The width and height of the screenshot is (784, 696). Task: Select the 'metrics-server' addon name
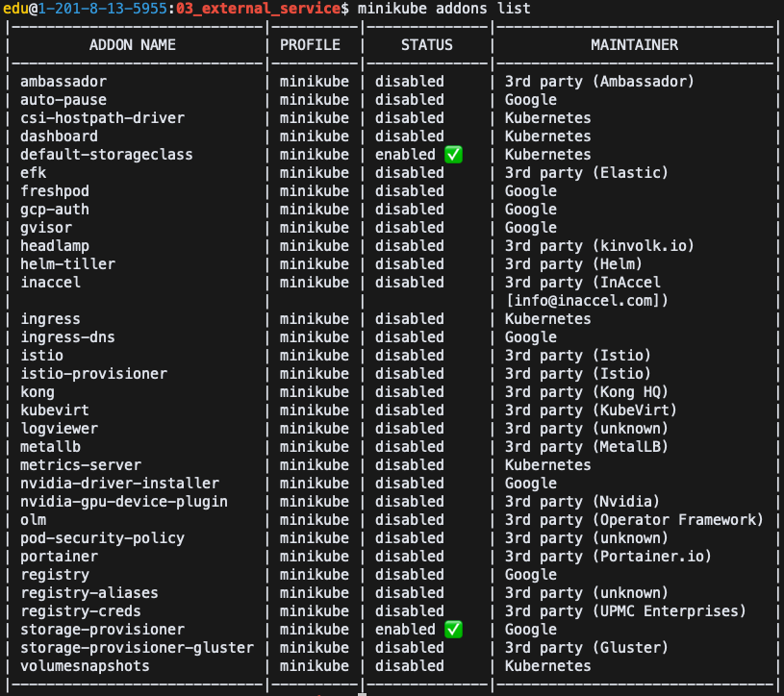81,464
